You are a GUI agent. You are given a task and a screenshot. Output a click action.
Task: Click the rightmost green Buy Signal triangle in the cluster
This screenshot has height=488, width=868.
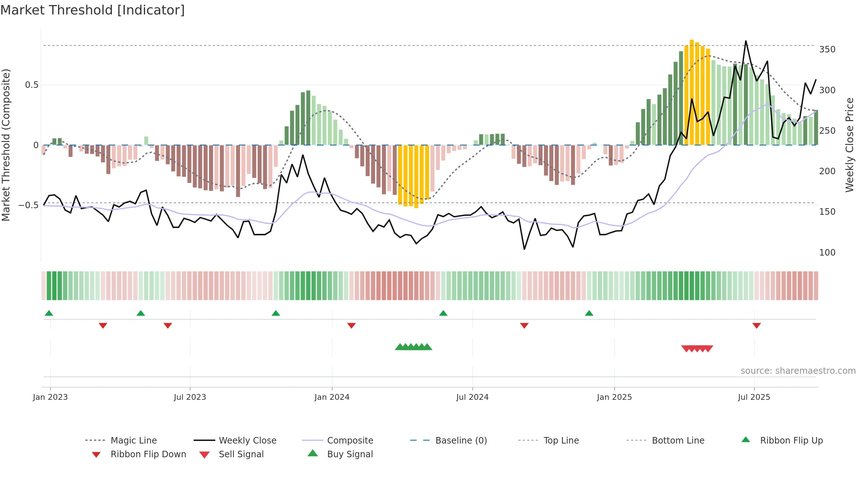(427, 347)
